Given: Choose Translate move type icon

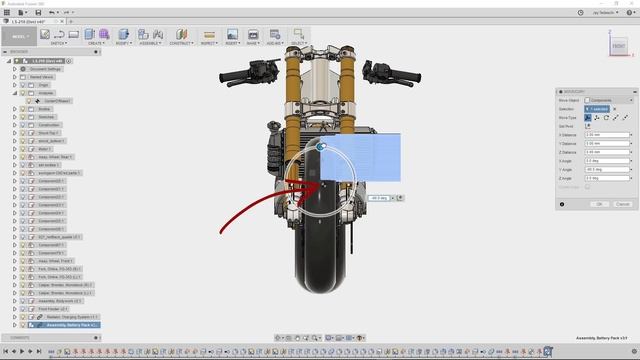Looking at the screenshot, I should 597,118.
